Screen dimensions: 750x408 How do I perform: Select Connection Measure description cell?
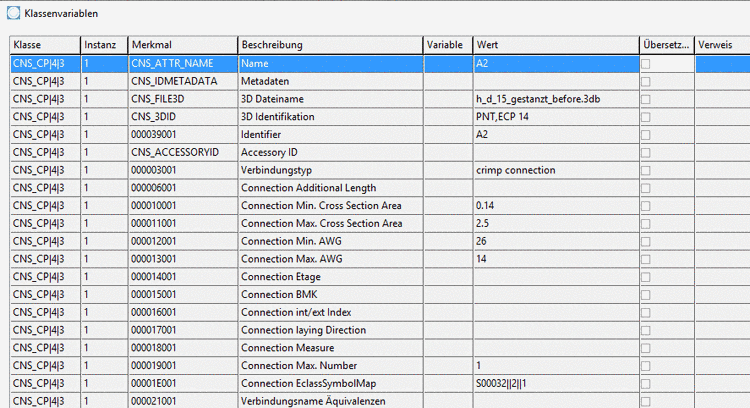[331, 348]
